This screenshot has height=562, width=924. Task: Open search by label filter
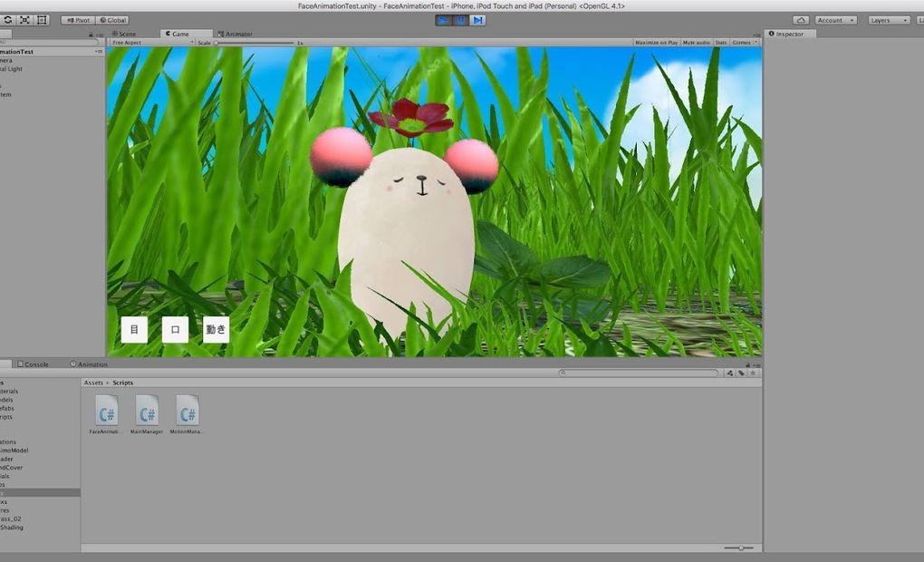pos(741,373)
